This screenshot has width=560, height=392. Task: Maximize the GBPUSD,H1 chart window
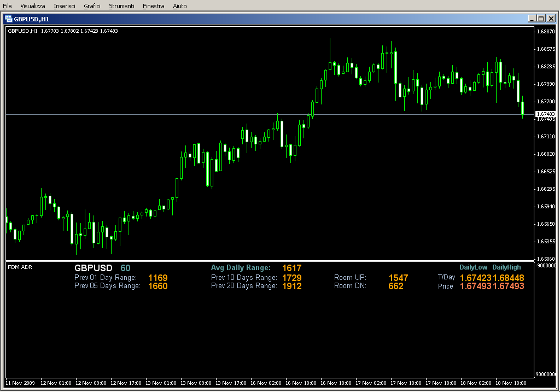[x=541, y=19]
